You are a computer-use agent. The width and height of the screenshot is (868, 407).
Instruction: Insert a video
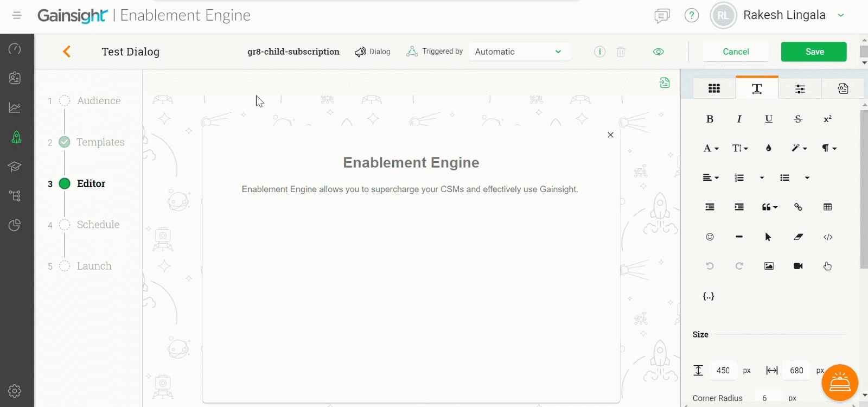[798, 266]
